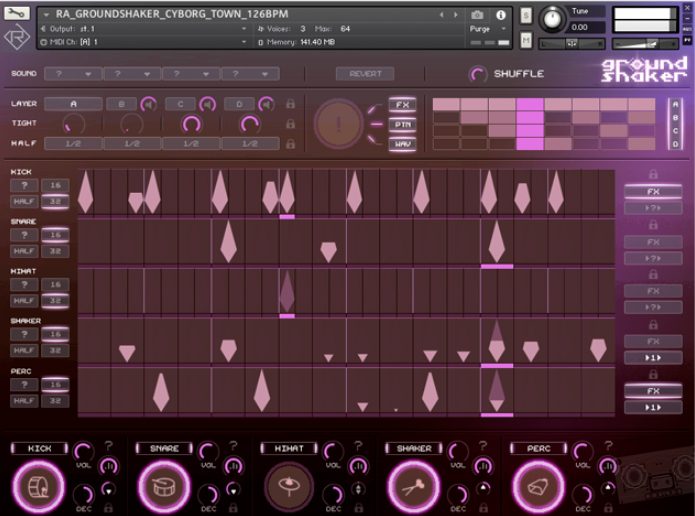Image resolution: width=695 pixels, height=516 pixels.
Task: Open fourth Sound dropdown
Action: click(x=250, y=74)
